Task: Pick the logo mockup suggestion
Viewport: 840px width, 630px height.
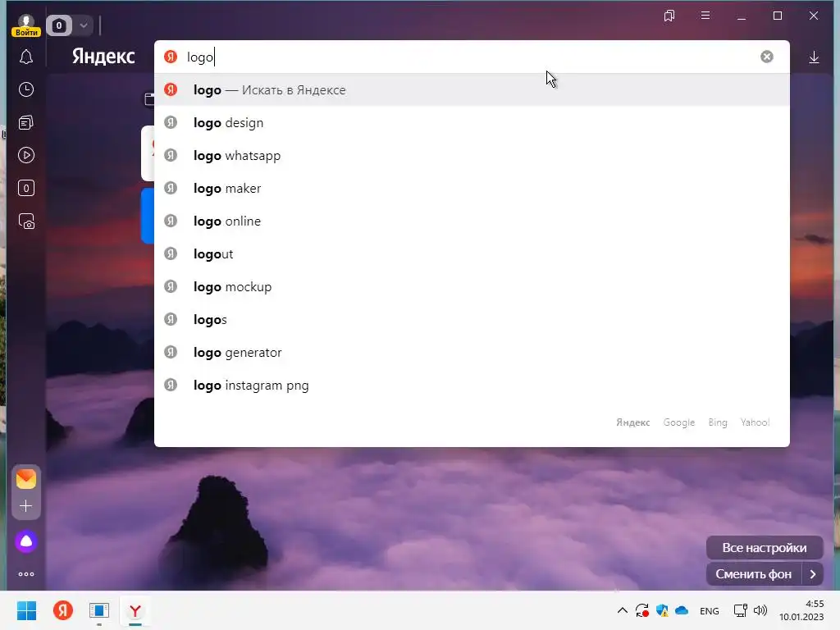Action: click(x=472, y=286)
